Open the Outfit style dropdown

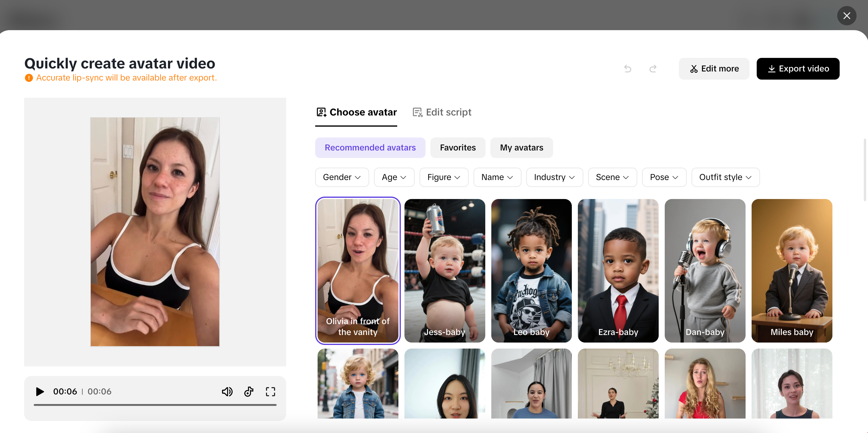tap(725, 177)
